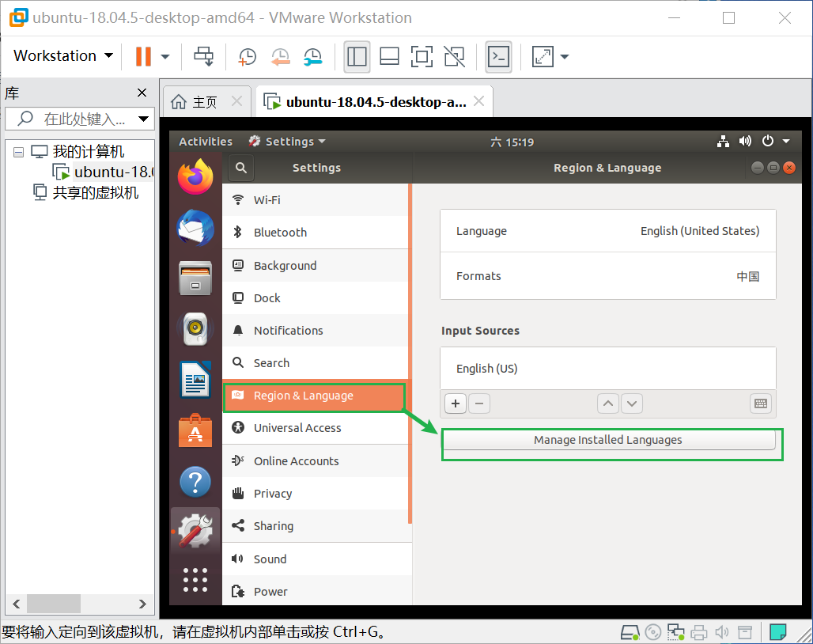Open Dock settings
Image resolution: width=813 pixels, height=644 pixels.
click(316, 298)
